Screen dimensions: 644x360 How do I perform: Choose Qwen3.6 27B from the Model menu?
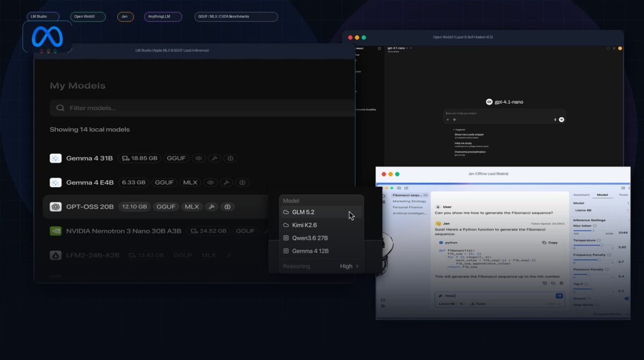pyautogui.click(x=321, y=238)
